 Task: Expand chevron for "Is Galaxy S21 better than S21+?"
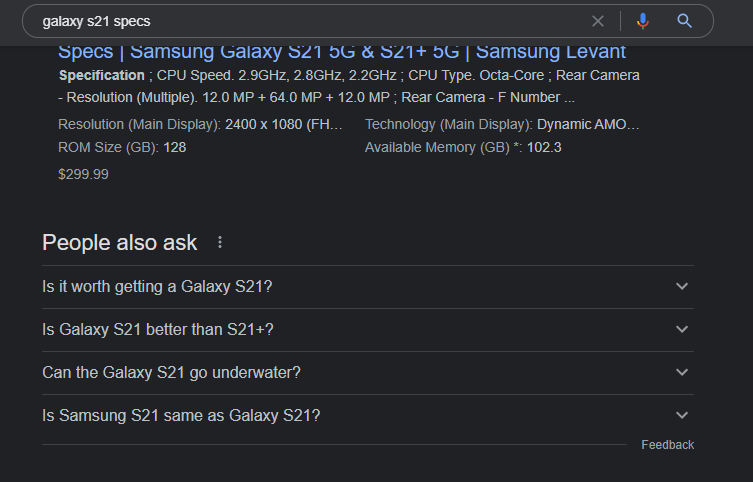coord(682,330)
